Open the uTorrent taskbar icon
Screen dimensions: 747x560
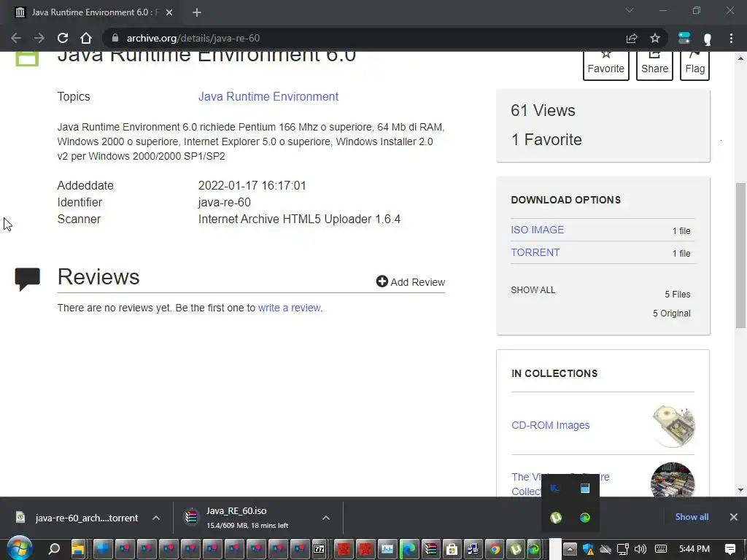click(516, 549)
